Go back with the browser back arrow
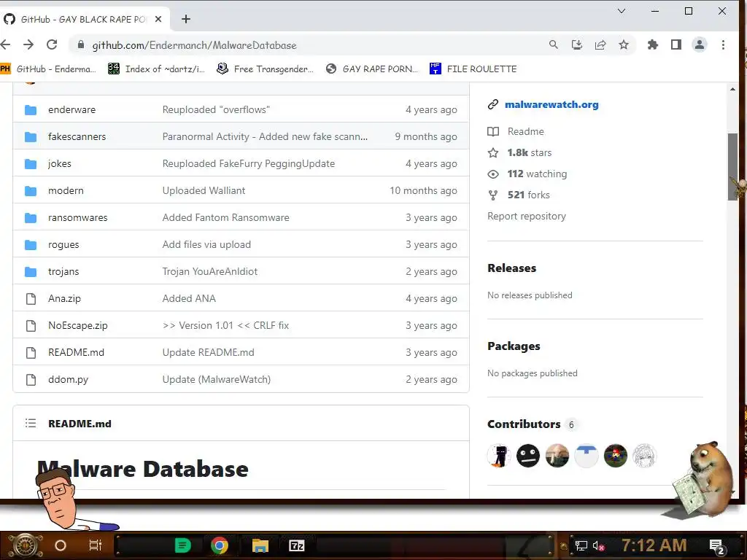Image resolution: width=747 pixels, height=560 pixels. coord(5,44)
